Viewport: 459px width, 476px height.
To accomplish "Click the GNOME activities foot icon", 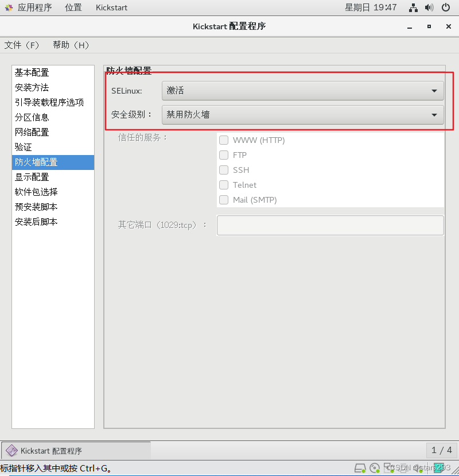I will point(9,7).
